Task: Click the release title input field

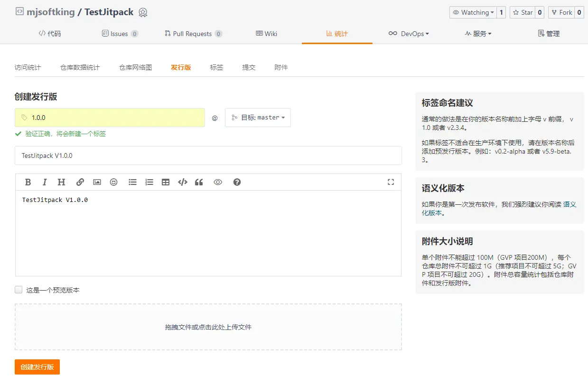Action: (x=208, y=155)
